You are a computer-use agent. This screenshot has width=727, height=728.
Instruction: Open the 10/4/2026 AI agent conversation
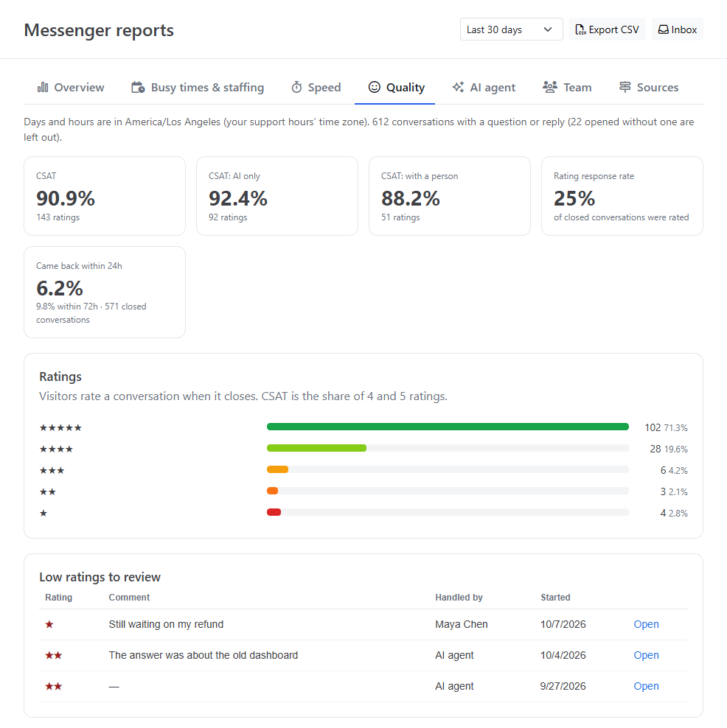[646, 655]
